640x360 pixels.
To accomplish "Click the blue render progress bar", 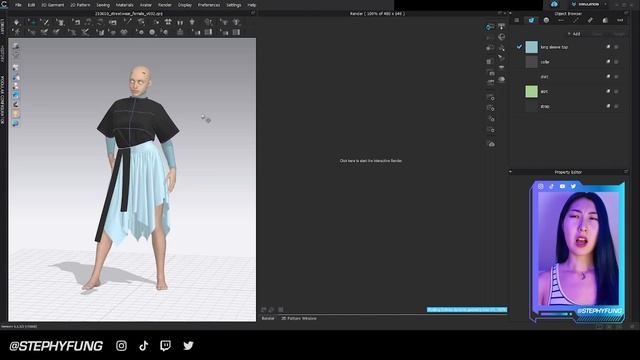I will (x=467, y=310).
